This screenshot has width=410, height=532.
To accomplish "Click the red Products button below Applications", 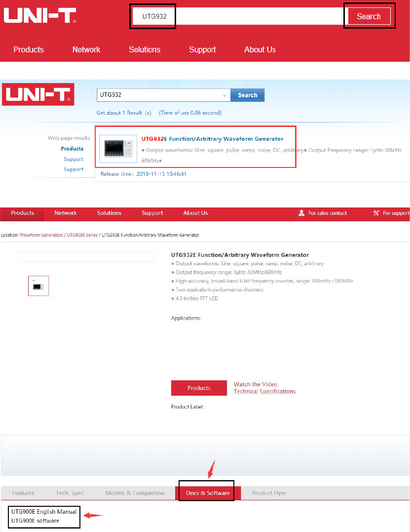I will [199, 388].
